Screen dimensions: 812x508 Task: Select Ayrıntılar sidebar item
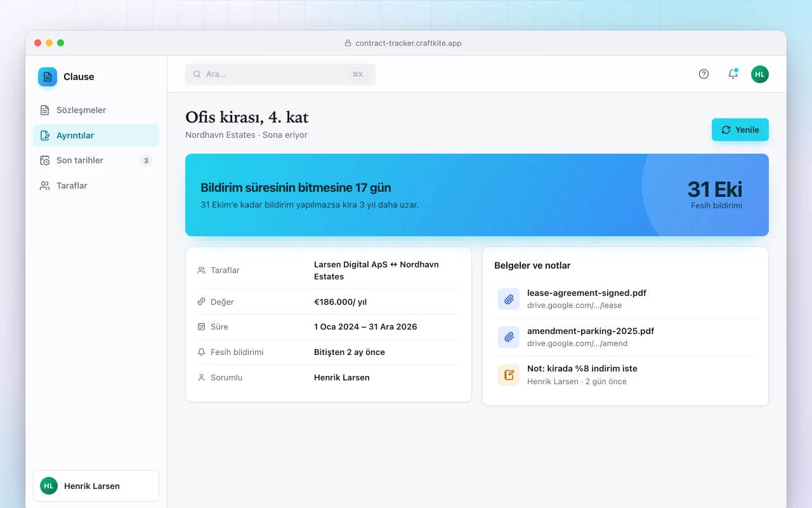[x=96, y=135]
